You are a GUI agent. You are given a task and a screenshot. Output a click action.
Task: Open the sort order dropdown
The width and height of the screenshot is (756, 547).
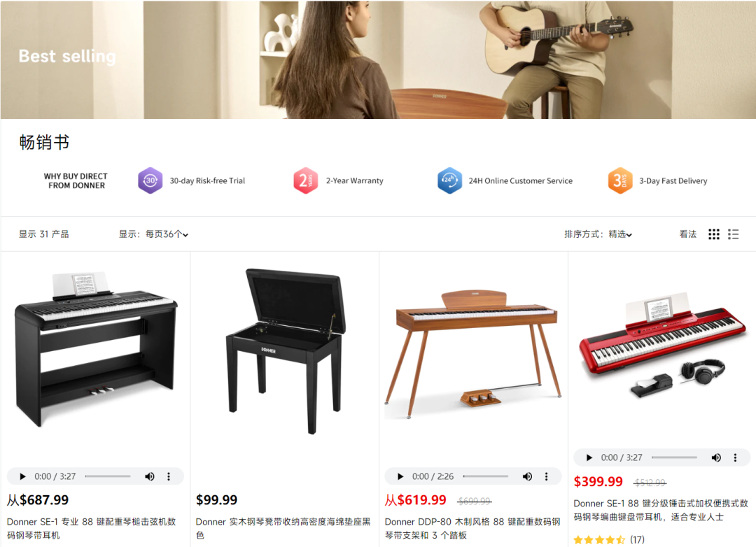620,234
